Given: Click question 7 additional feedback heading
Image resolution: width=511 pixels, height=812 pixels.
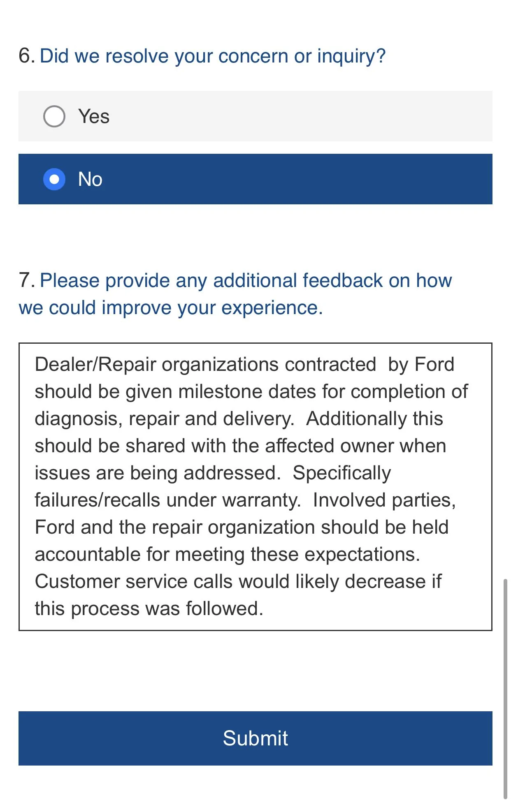Looking at the screenshot, I should 235,294.
